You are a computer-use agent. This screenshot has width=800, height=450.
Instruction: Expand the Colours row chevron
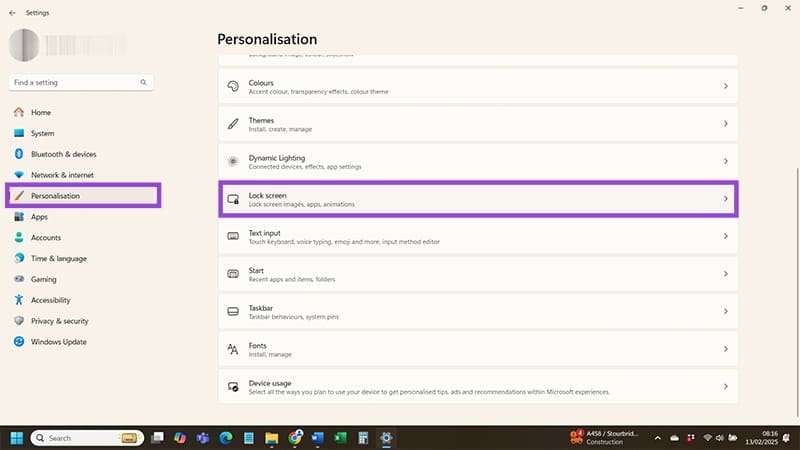coord(725,87)
